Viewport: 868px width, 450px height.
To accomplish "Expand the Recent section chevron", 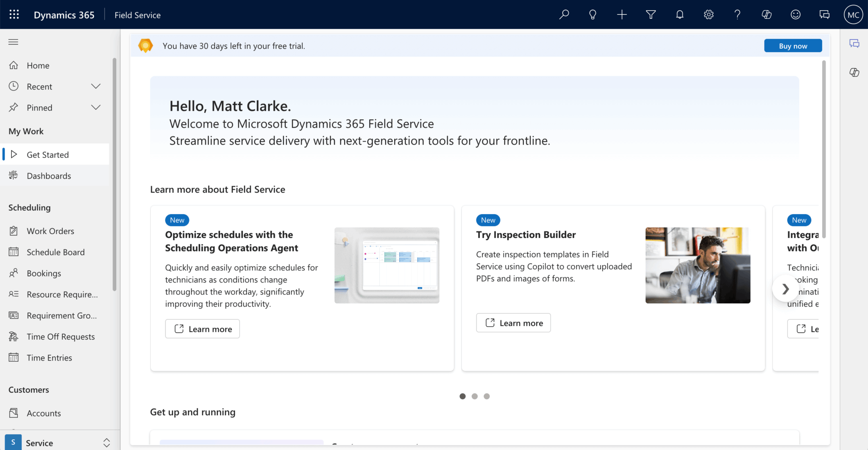I will [96, 87].
